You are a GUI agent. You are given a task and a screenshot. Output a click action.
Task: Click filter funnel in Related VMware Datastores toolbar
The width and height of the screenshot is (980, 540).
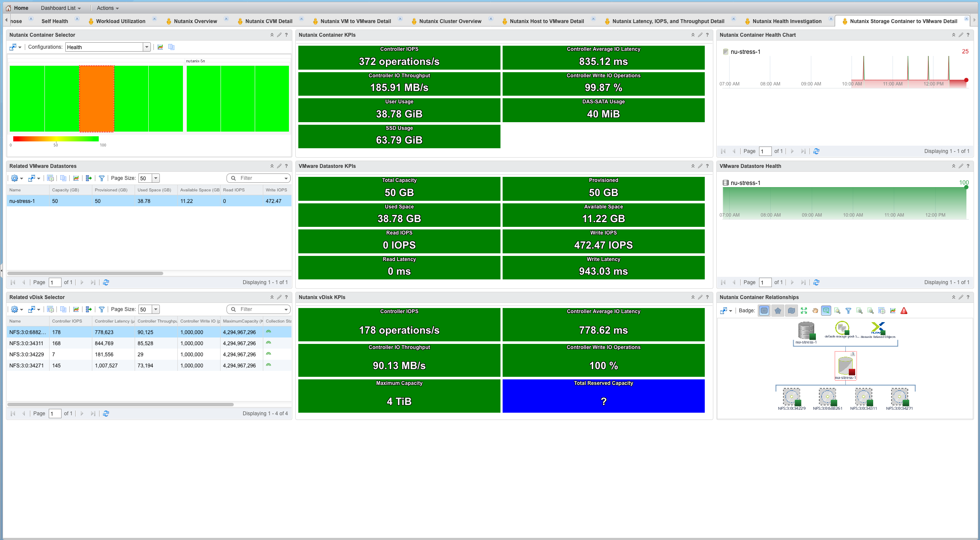pyautogui.click(x=102, y=178)
